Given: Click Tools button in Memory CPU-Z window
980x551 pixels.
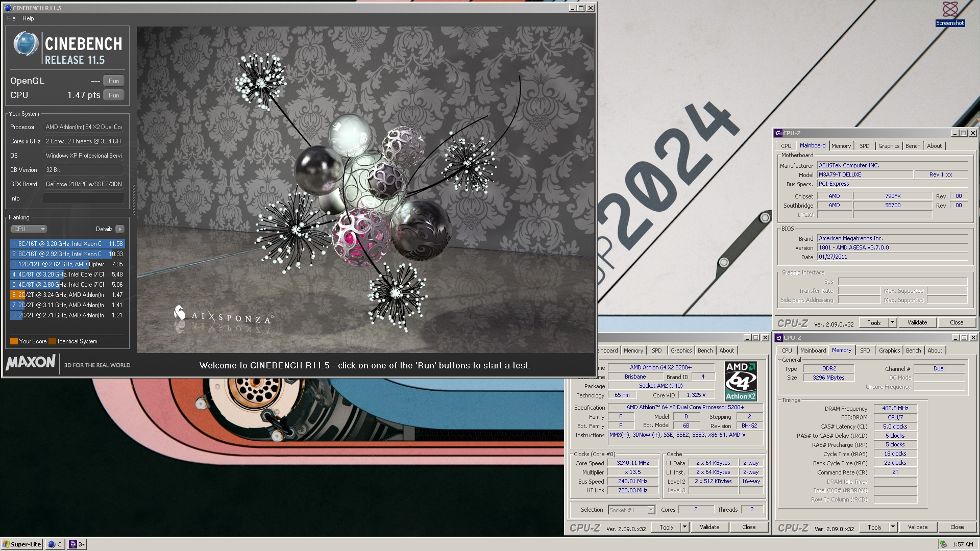Looking at the screenshot, I should [x=874, y=527].
